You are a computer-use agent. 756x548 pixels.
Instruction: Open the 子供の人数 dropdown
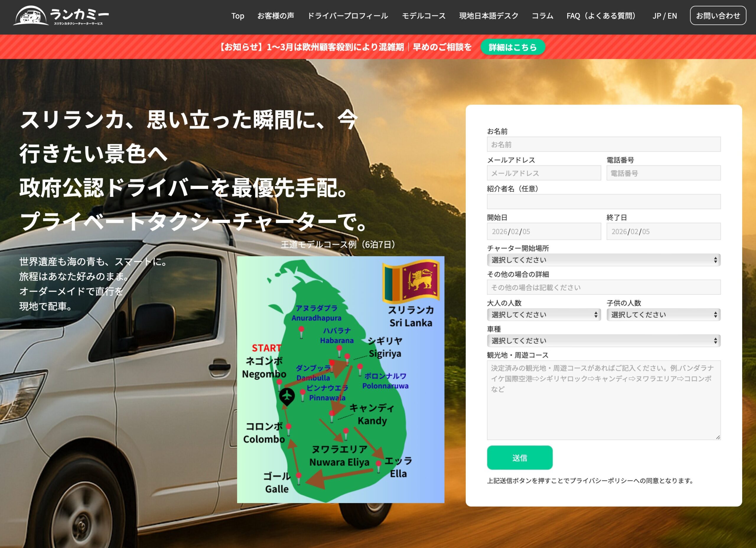(x=663, y=315)
